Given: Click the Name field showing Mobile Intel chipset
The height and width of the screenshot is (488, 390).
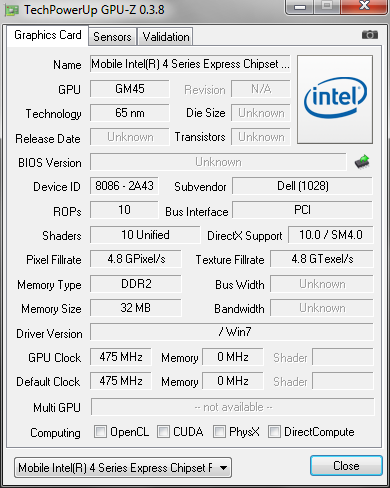Looking at the screenshot, I should click(190, 64).
